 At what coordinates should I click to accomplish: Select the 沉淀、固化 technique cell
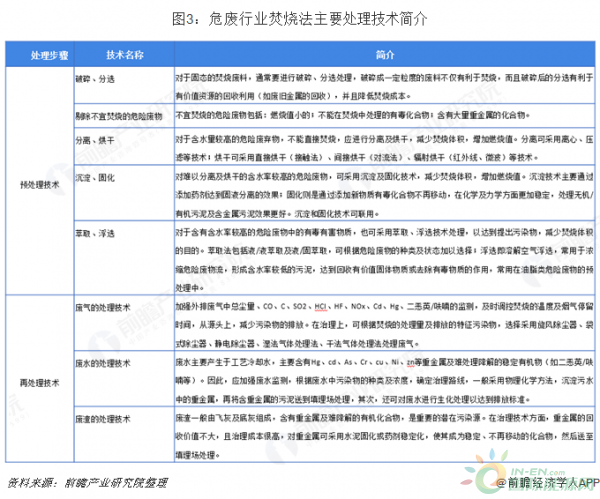(x=97, y=178)
